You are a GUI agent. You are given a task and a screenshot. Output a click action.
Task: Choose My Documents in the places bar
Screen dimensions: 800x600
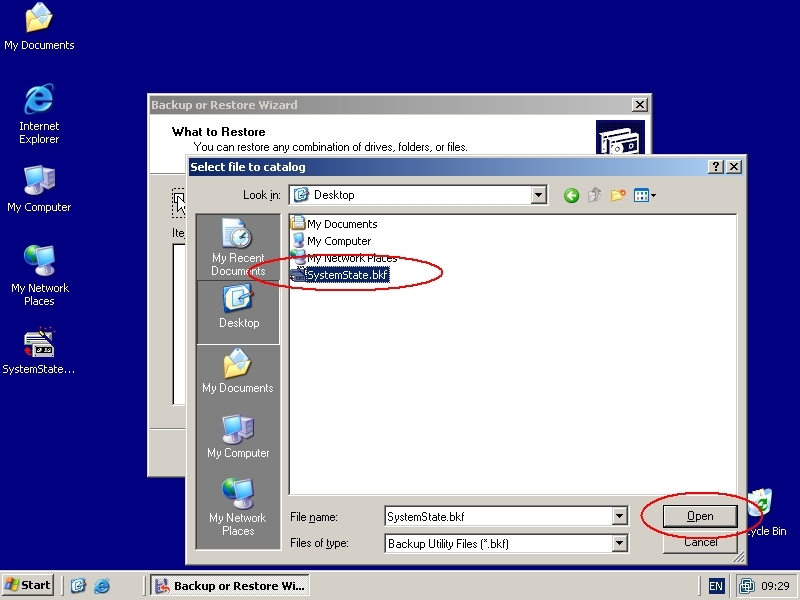pos(238,371)
